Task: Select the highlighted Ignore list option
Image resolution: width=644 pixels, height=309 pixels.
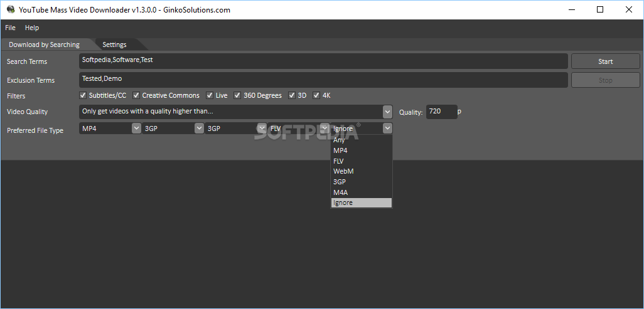Action: [x=362, y=202]
